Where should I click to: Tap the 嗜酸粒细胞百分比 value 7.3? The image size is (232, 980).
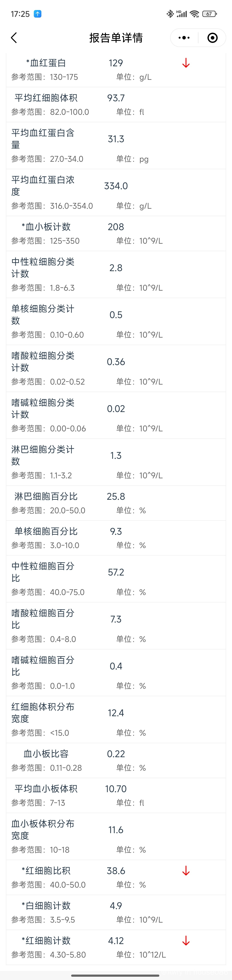point(116,619)
